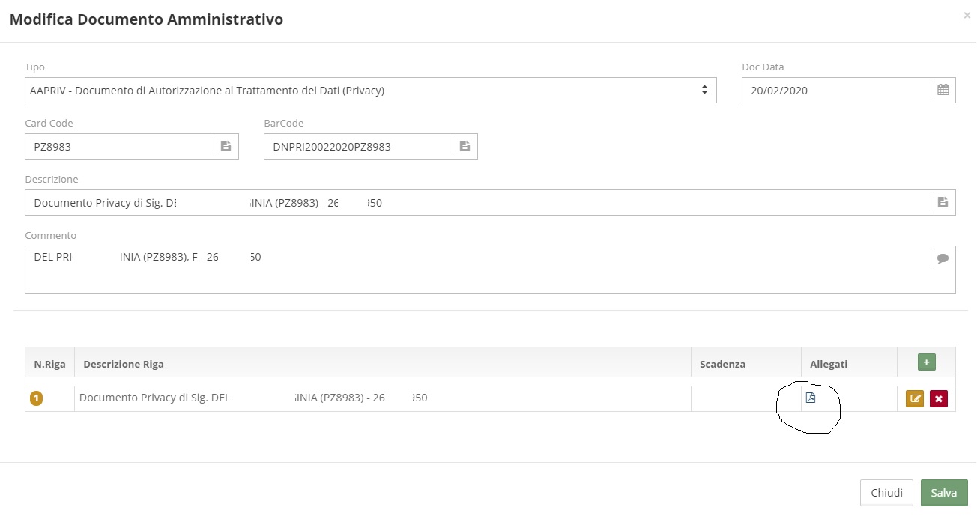This screenshot has height=519, width=980.
Task: Expand the Tipo dropdown selector
Action: click(371, 90)
